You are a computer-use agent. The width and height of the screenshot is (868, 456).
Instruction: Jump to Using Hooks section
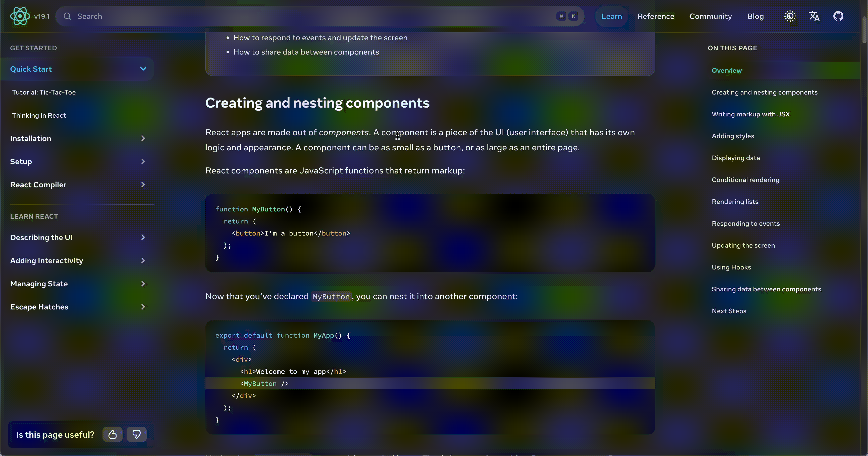[731, 267]
